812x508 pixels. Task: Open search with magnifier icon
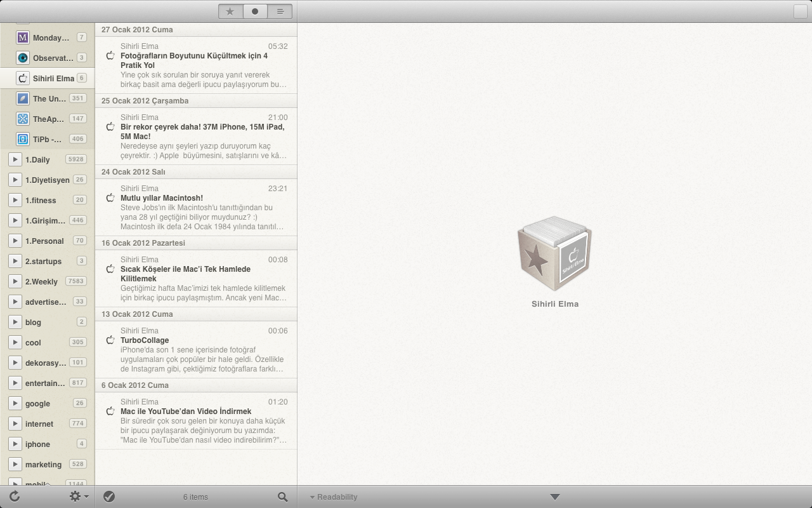click(x=283, y=497)
